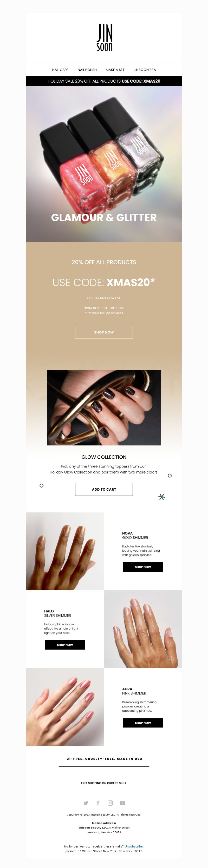Click the Unsubscribe link
208x868 pixels.
133,846
